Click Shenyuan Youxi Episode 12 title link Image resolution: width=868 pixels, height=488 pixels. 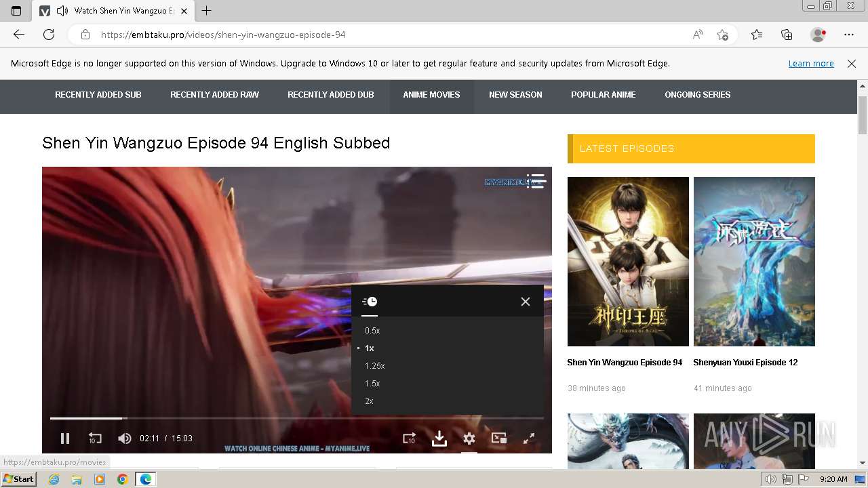tap(745, 363)
